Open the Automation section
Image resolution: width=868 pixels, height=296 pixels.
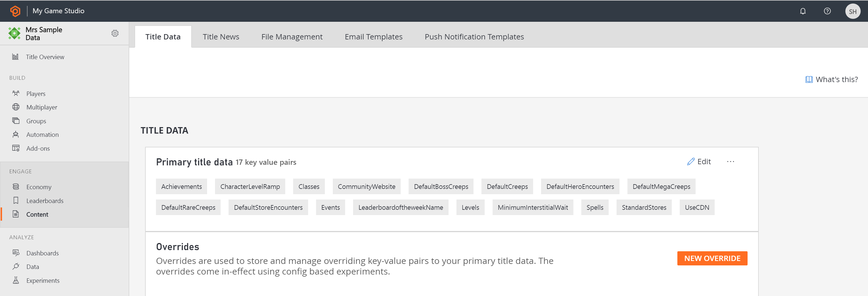point(42,134)
